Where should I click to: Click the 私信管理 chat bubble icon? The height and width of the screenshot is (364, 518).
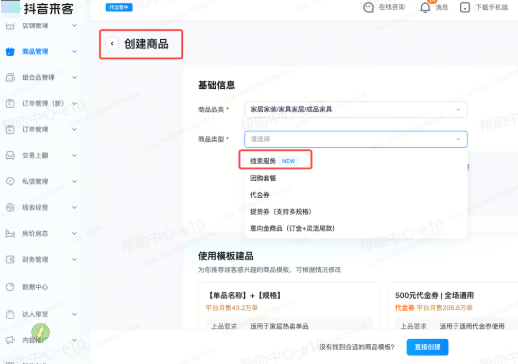pos(10,181)
